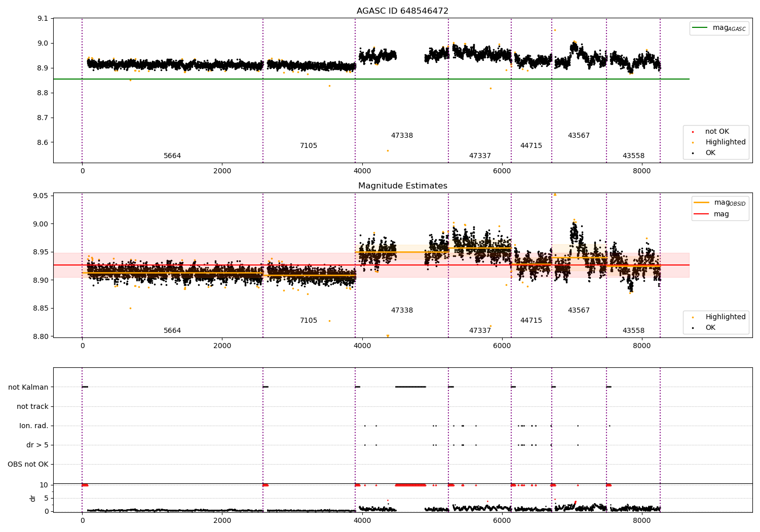
Task: Click the 'not track' y-axis label
Action: [x=32, y=406]
